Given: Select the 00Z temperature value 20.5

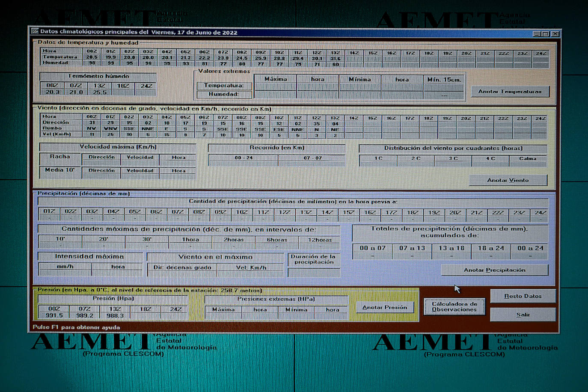Looking at the screenshot, I should click(x=92, y=57).
